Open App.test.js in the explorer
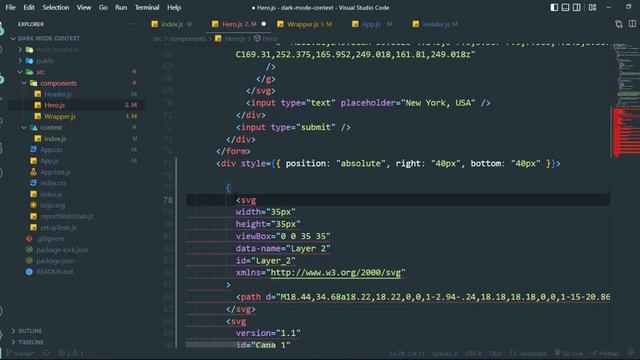The height and width of the screenshot is (360, 640). (x=55, y=172)
